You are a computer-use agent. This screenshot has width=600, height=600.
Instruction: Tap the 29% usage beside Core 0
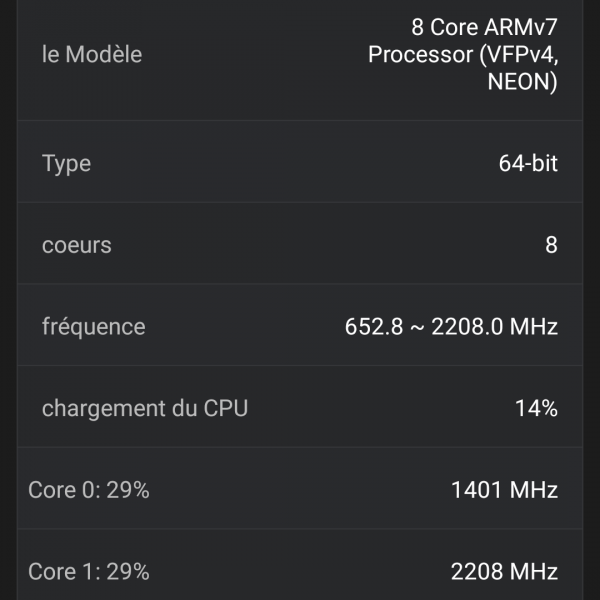tap(129, 490)
